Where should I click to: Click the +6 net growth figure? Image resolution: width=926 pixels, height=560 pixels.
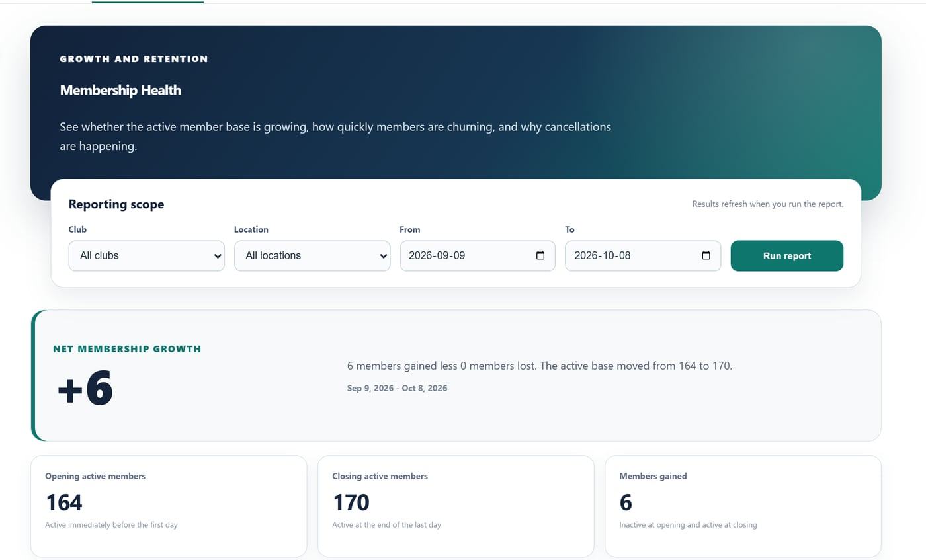[85, 388]
